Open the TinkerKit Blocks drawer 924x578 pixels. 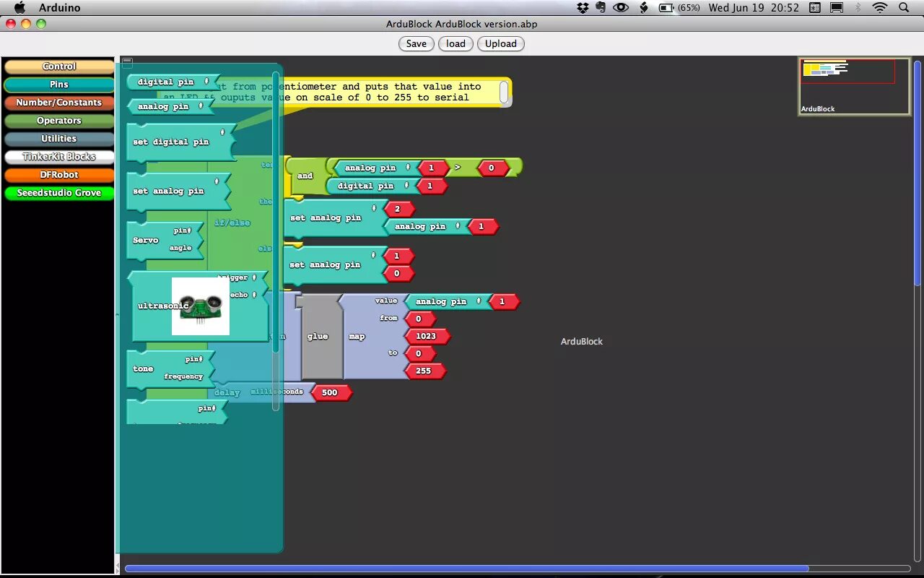pos(59,157)
